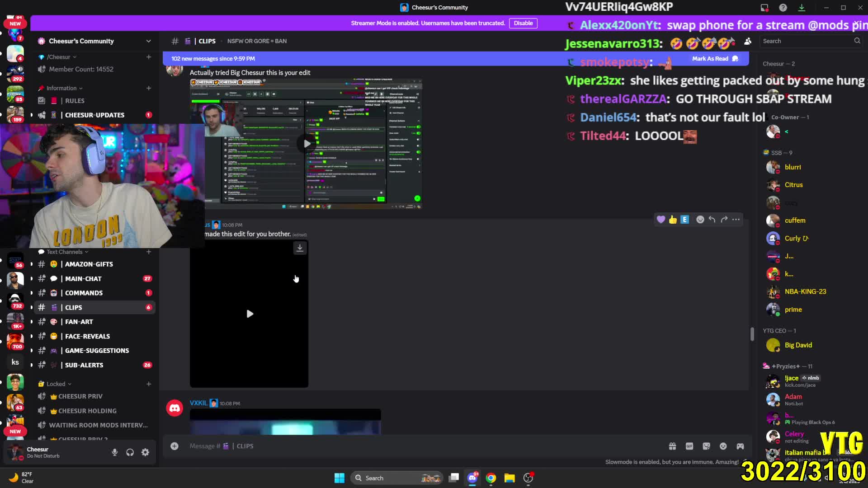Play the screenshot video attachment
Viewport: 868px width, 488px height.
(307, 144)
